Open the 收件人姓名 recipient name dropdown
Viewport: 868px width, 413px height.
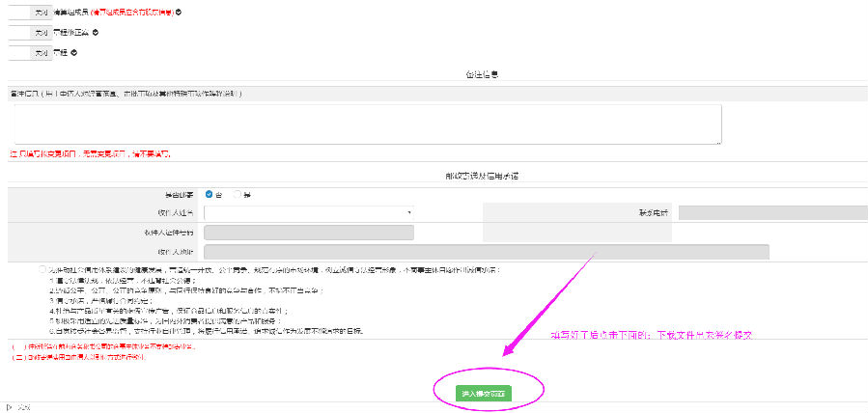308,212
